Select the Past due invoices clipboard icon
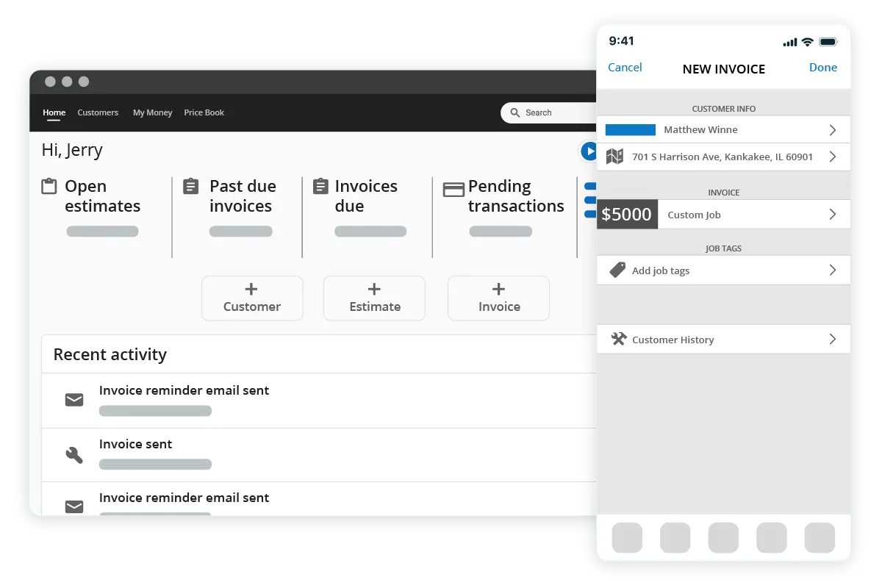882x588 pixels. [190, 187]
